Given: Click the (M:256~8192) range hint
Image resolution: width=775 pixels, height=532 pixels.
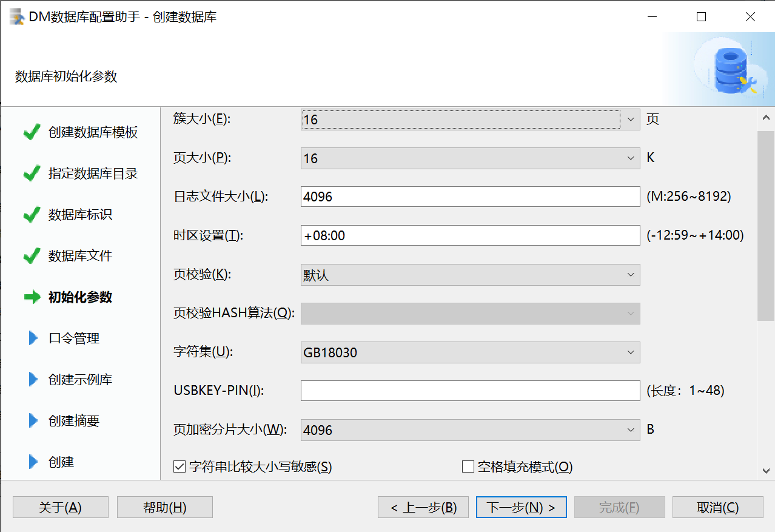Looking at the screenshot, I should click(688, 197).
